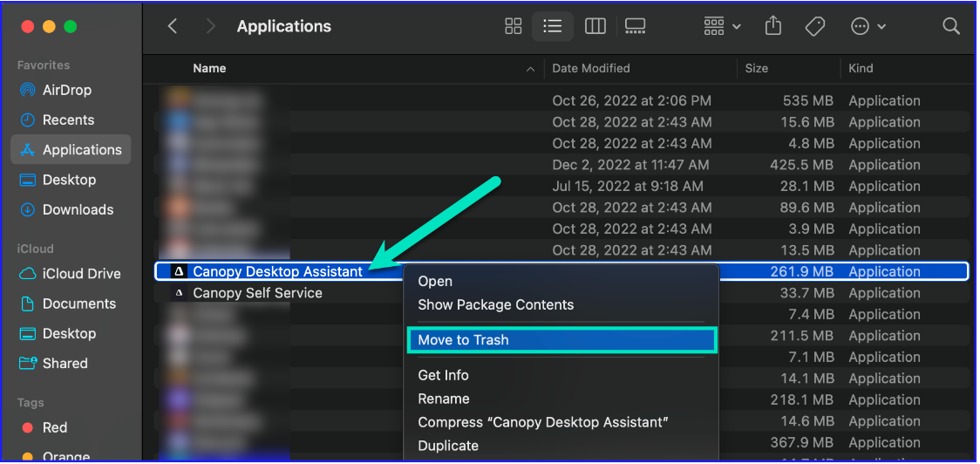This screenshot has width=980, height=464.
Task: Open Documents in the sidebar
Action: (x=71, y=304)
